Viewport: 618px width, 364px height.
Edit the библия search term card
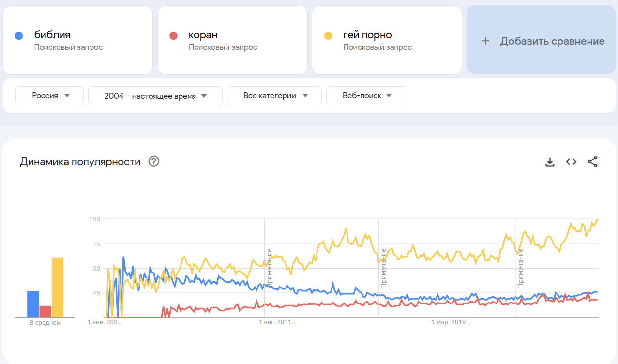[x=77, y=40]
